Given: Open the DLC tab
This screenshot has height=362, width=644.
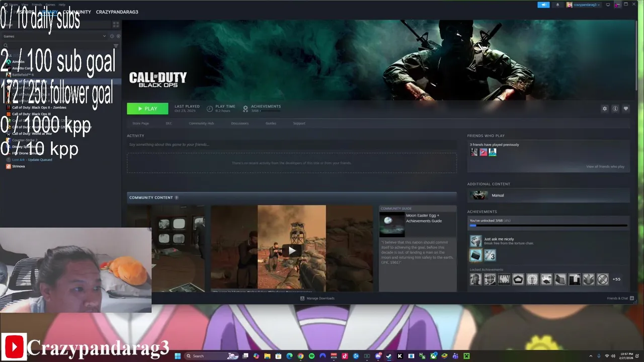Looking at the screenshot, I should [x=169, y=123].
